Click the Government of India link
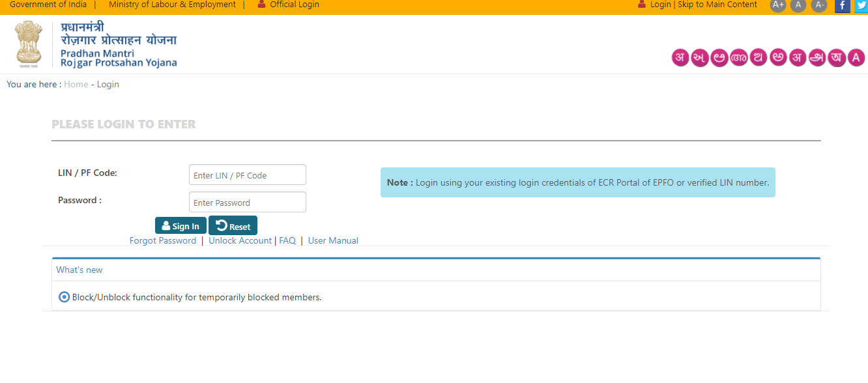Image resolution: width=868 pixels, height=383 pixels. click(x=48, y=5)
